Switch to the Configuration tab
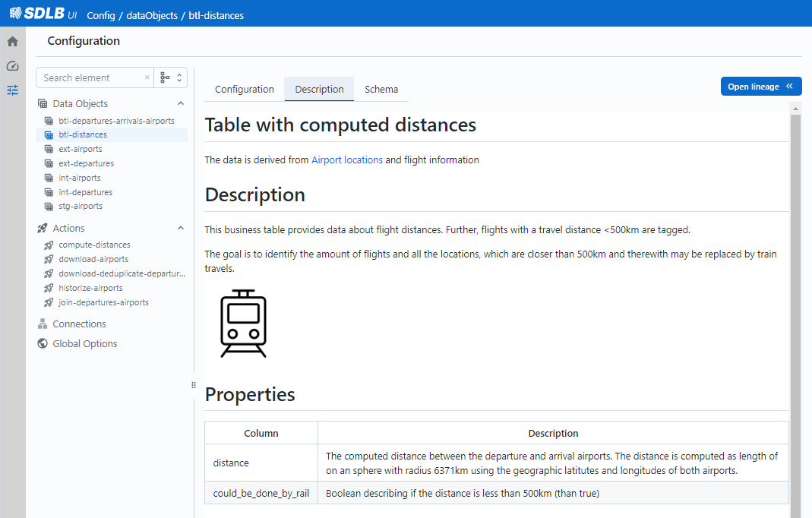This screenshot has height=518, width=812. point(244,89)
